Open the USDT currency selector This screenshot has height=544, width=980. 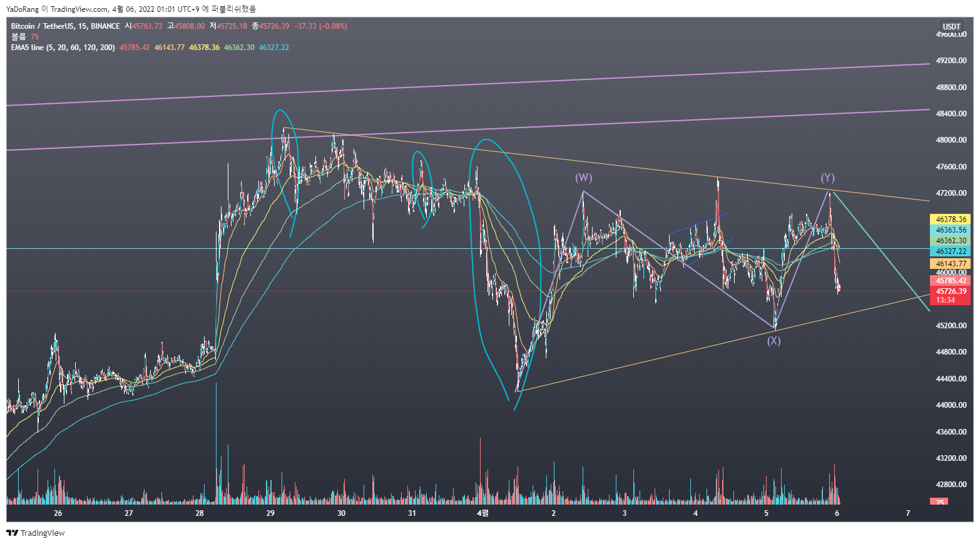[951, 26]
